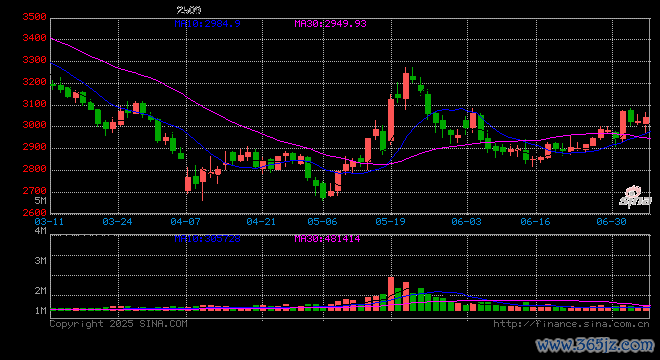660x360 pixels.
Task: Select the 05-06 date label
Action: click(322, 221)
